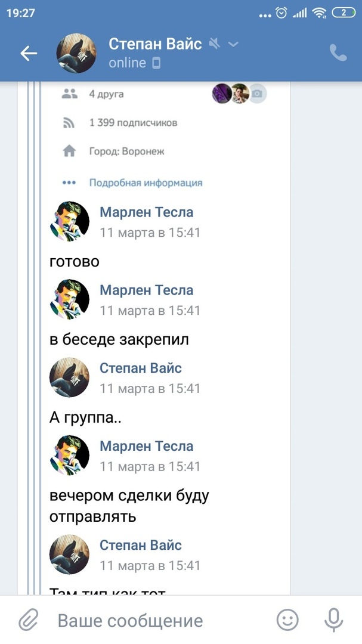Viewport: 362px width, 644px height.
Task: Open Марлен Тесла name above готово
Action: coord(146,212)
